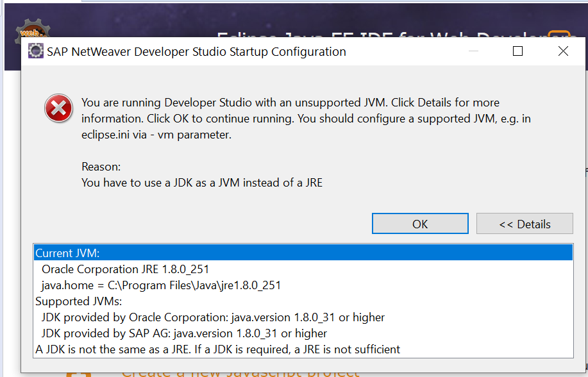Click the 'Reason:' label

point(101,167)
